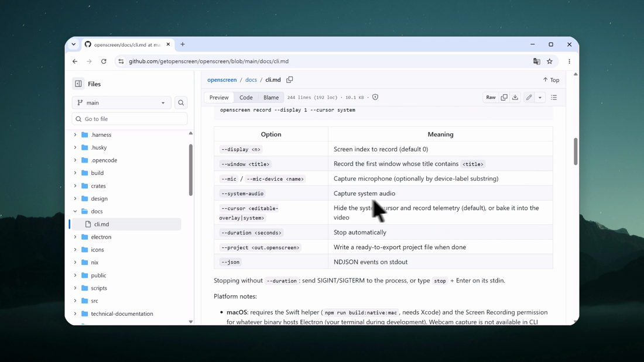Viewport: 644px width, 362px height.
Task: Switch to the Blame tab
Action: coord(271,97)
